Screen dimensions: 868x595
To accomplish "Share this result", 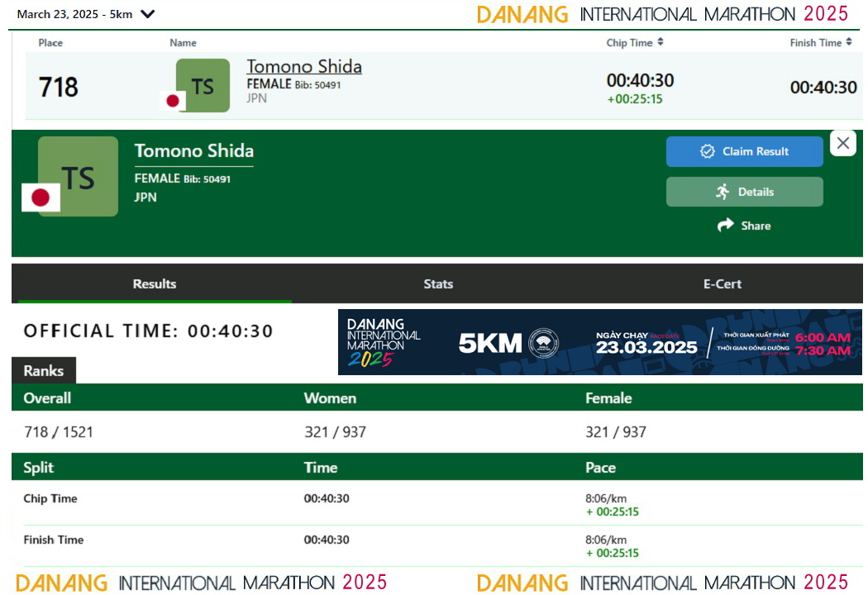I will click(x=744, y=226).
